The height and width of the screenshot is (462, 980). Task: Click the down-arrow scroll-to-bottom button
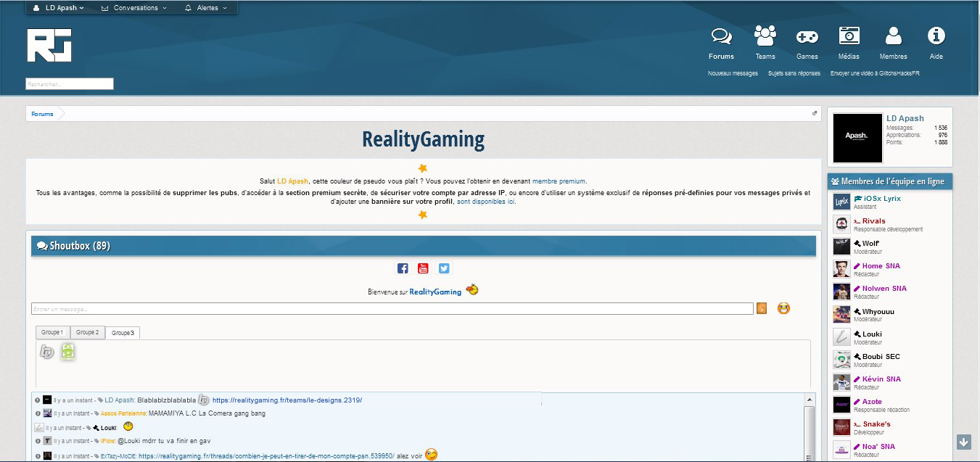click(x=964, y=442)
